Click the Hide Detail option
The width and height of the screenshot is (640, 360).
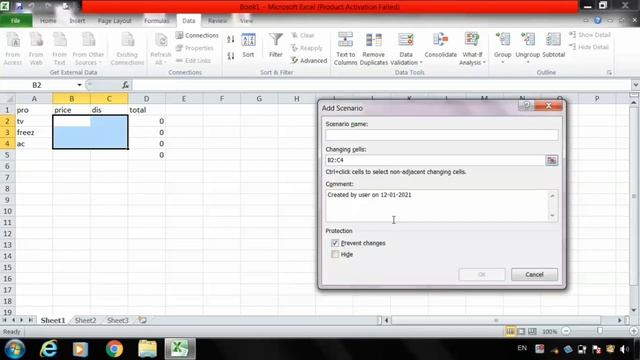click(x=589, y=47)
